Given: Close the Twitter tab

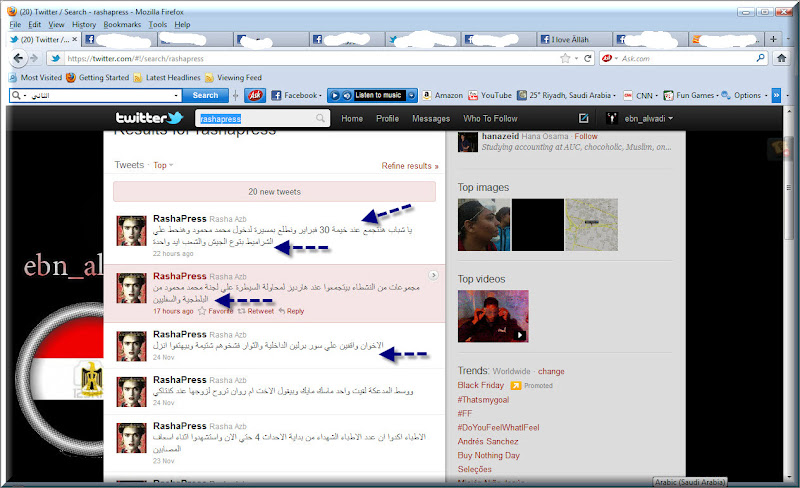Looking at the screenshot, I should pyautogui.click(x=74, y=39).
